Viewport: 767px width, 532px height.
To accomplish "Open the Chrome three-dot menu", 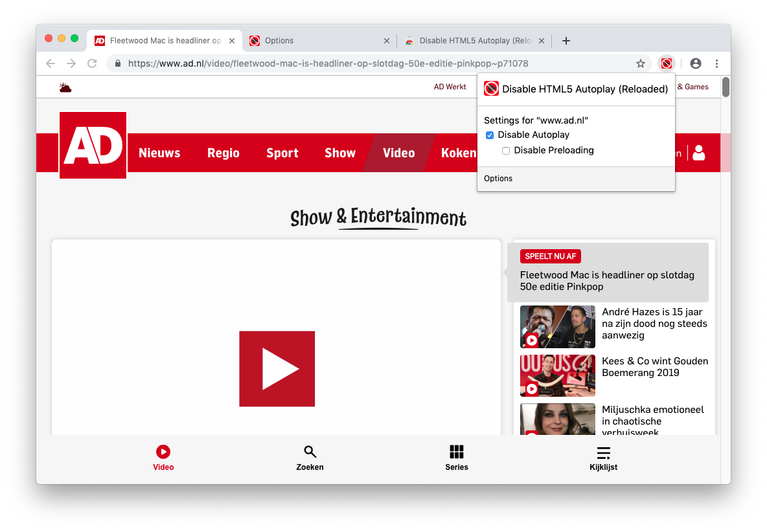I will pyautogui.click(x=716, y=63).
